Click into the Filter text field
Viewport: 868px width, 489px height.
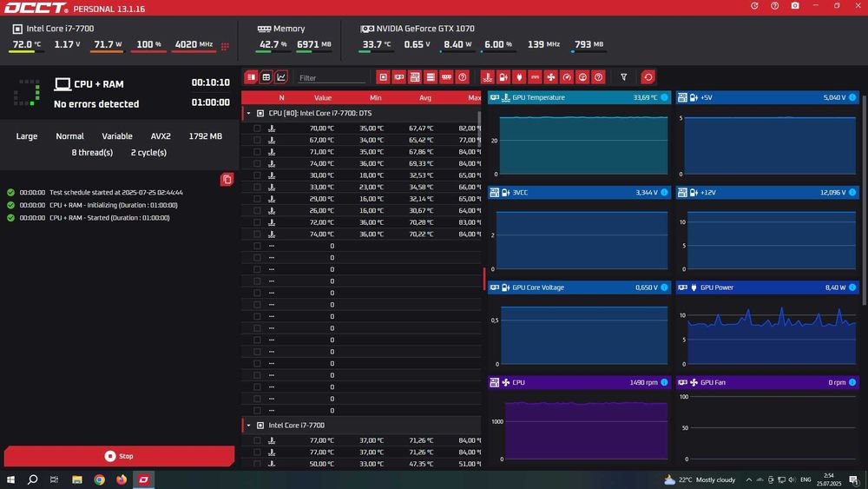click(x=331, y=78)
